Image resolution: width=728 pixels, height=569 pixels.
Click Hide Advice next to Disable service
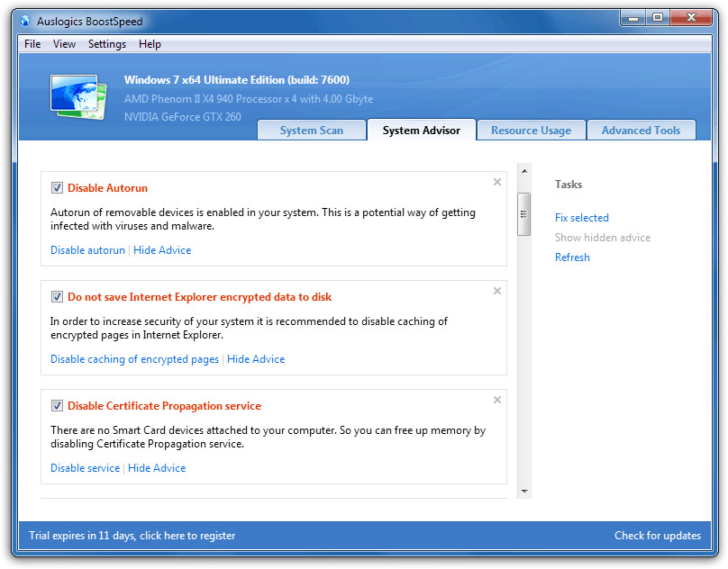point(157,468)
